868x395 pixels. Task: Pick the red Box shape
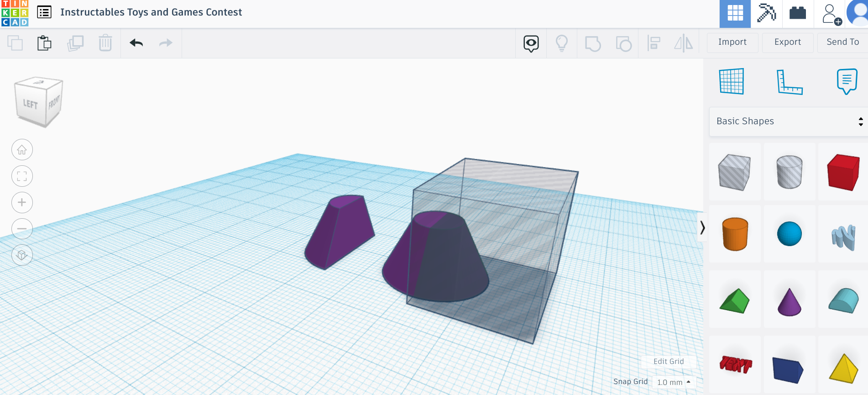coord(843,172)
